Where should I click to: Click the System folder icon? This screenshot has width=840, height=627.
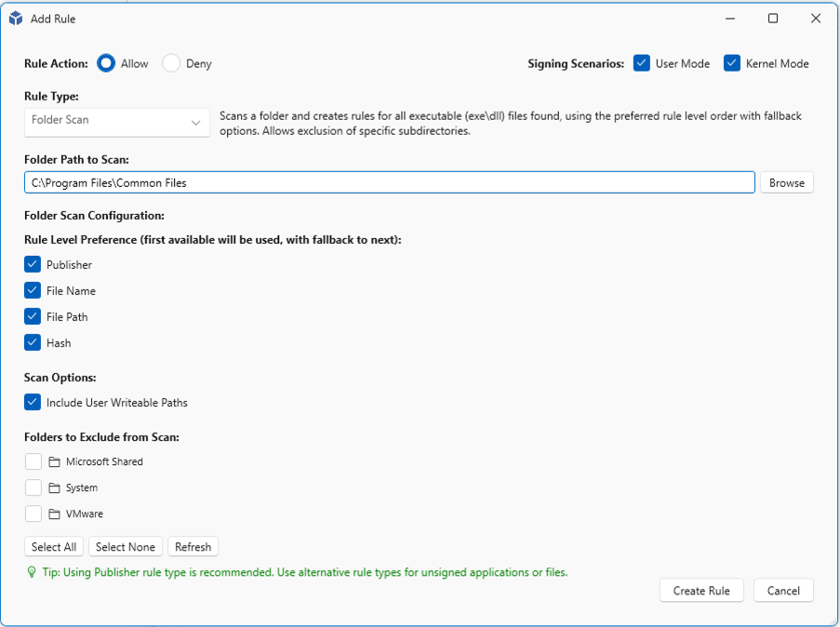point(54,488)
